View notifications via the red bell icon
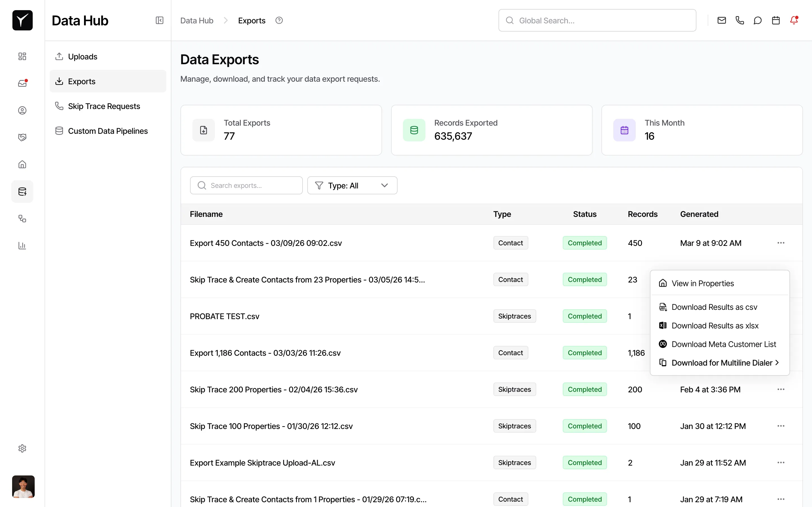812x507 pixels. coord(794,20)
